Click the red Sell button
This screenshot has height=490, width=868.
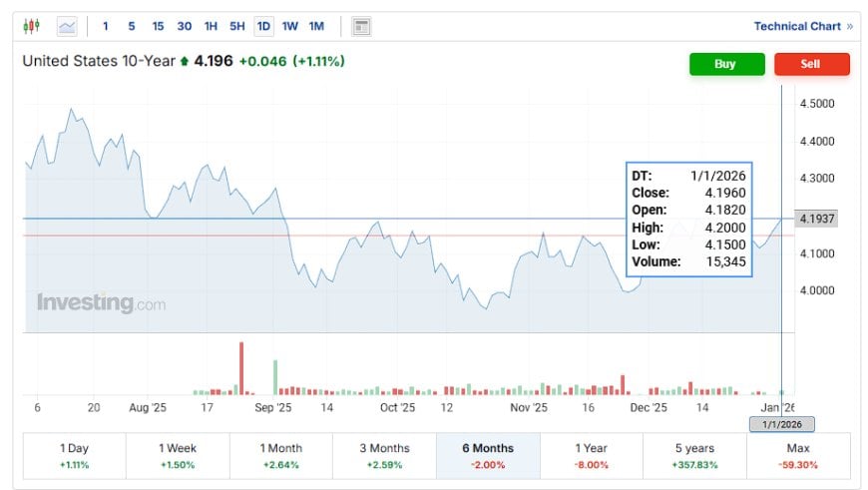(x=811, y=64)
